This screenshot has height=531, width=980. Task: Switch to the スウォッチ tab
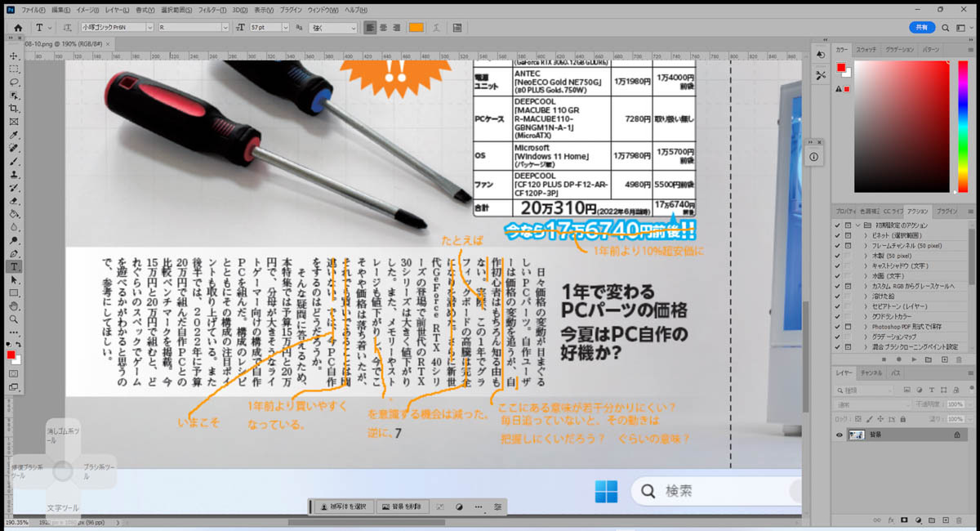[866, 49]
